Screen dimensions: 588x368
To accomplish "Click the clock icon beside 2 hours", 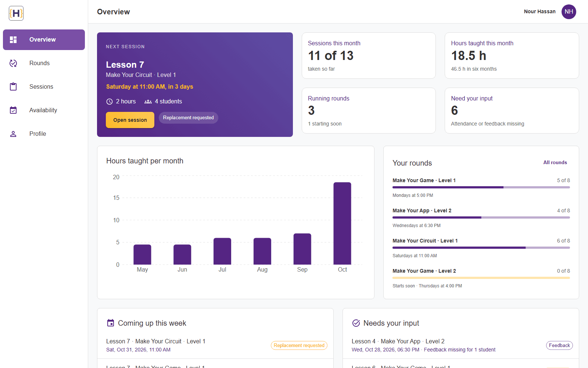I will pyautogui.click(x=110, y=102).
